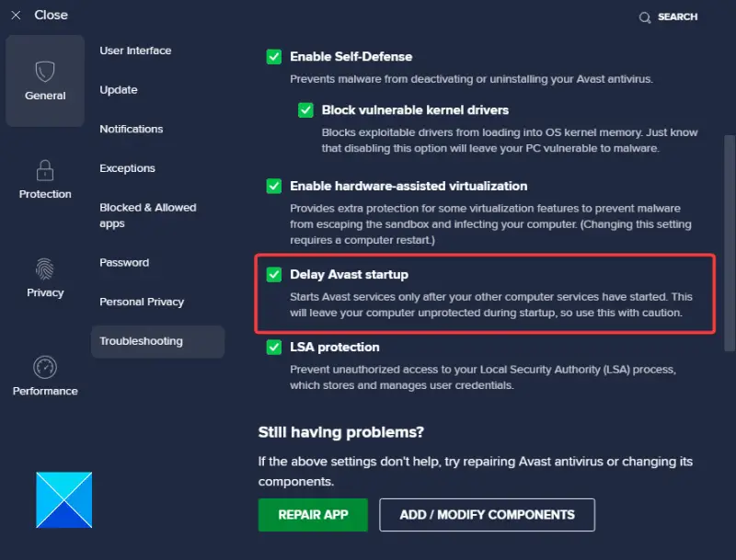The image size is (736, 560).
Task: Click the vertical scrollbar on the right
Action: click(730, 239)
